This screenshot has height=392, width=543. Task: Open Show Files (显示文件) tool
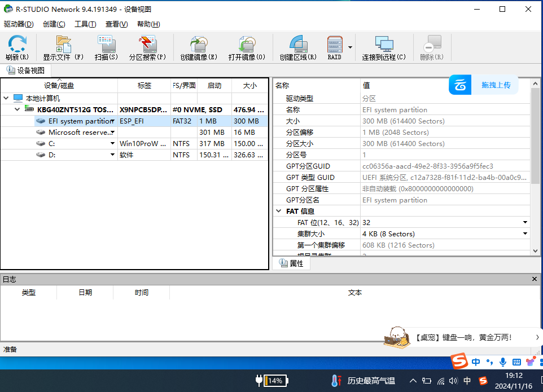point(63,47)
